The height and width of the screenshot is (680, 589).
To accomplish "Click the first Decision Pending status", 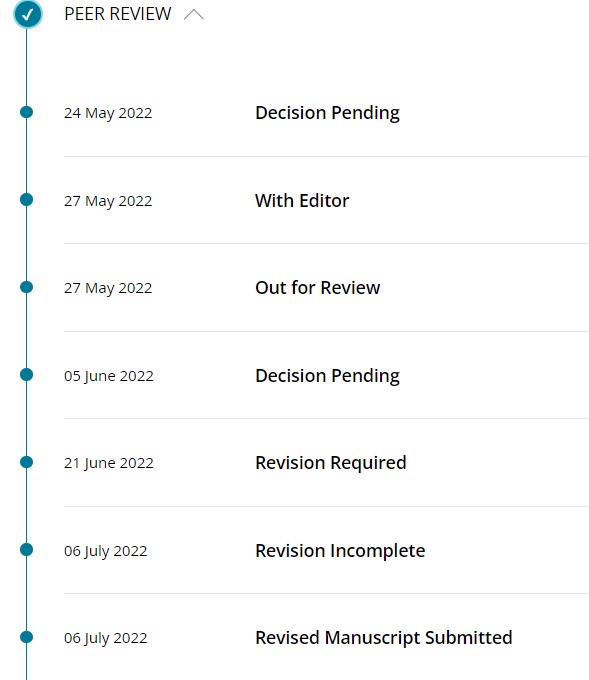I will [327, 113].
